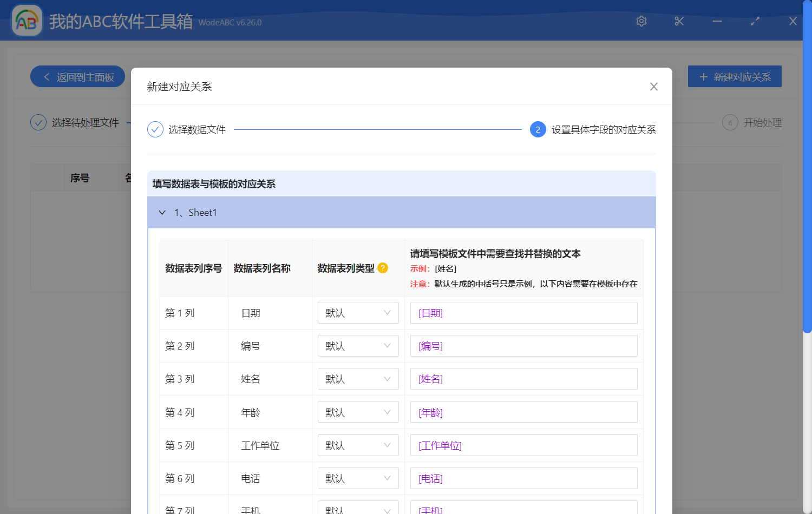Close the 新建对应关系 dialog

click(653, 87)
